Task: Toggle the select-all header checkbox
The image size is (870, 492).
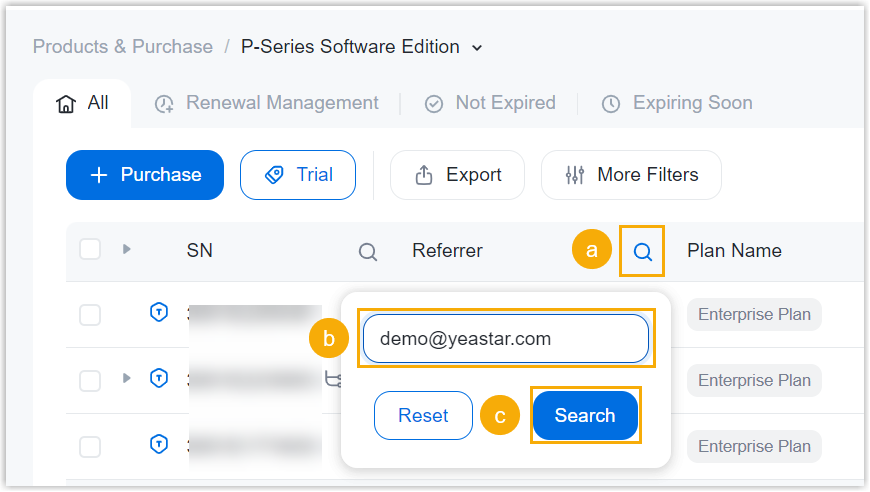Action: click(x=90, y=250)
